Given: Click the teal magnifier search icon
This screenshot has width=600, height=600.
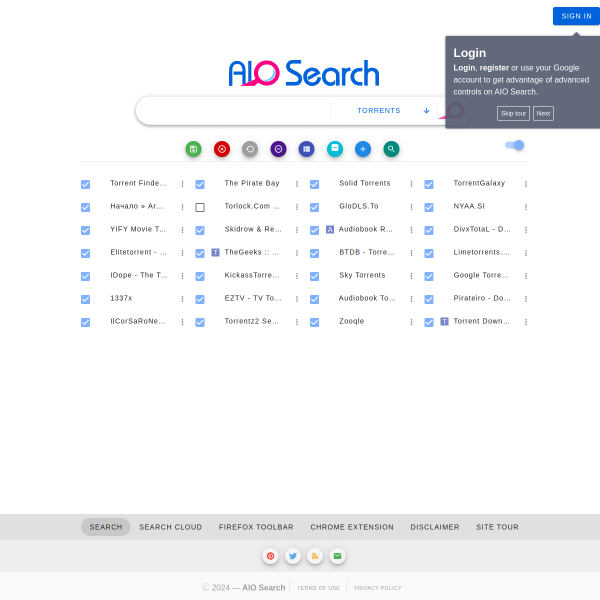Looking at the screenshot, I should [391, 149].
